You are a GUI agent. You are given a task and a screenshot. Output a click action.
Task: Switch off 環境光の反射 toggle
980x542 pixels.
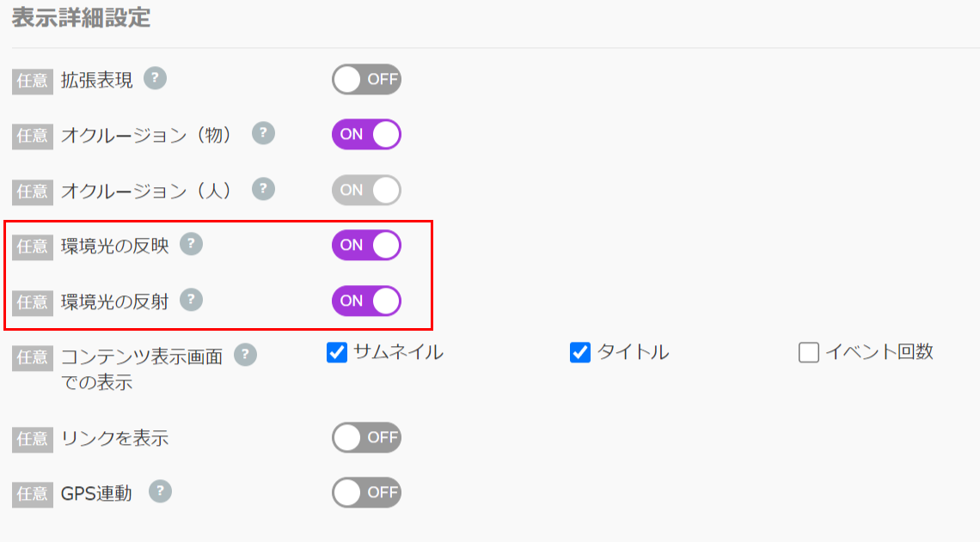coord(366,301)
